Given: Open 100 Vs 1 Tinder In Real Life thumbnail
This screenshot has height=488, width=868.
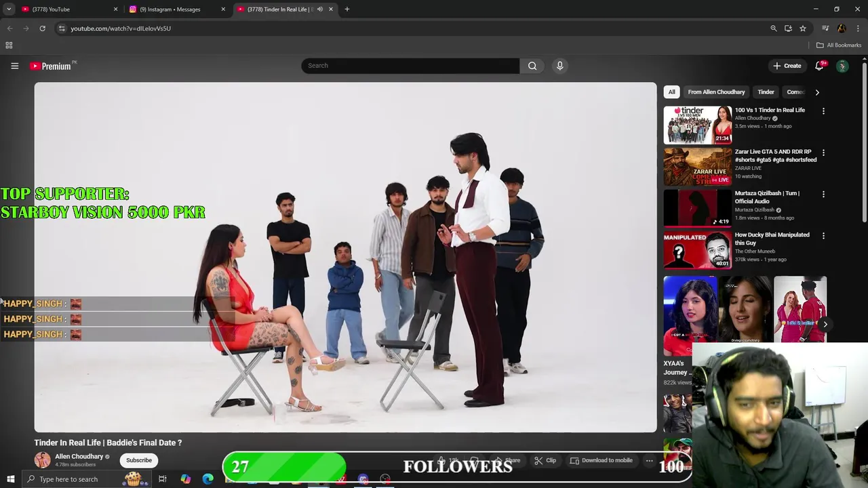Looking at the screenshot, I should tap(698, 125).
